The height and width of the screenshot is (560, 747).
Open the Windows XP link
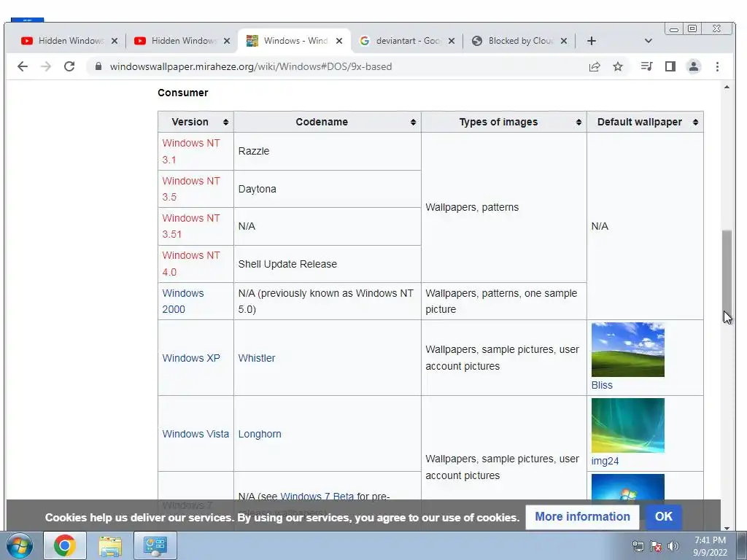[x=191, y=358]
